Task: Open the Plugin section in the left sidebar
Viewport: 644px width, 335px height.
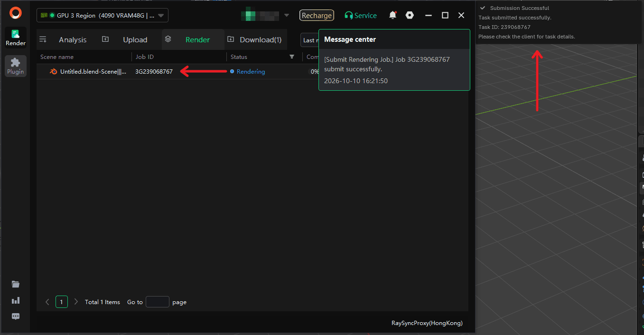Action: (16, 66)
